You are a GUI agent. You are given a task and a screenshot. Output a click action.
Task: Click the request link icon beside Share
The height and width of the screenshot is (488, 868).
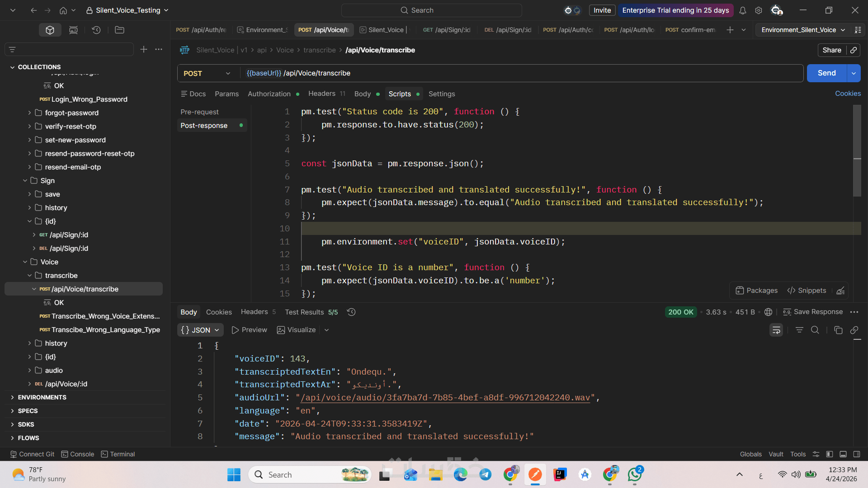tap(853, 50)
